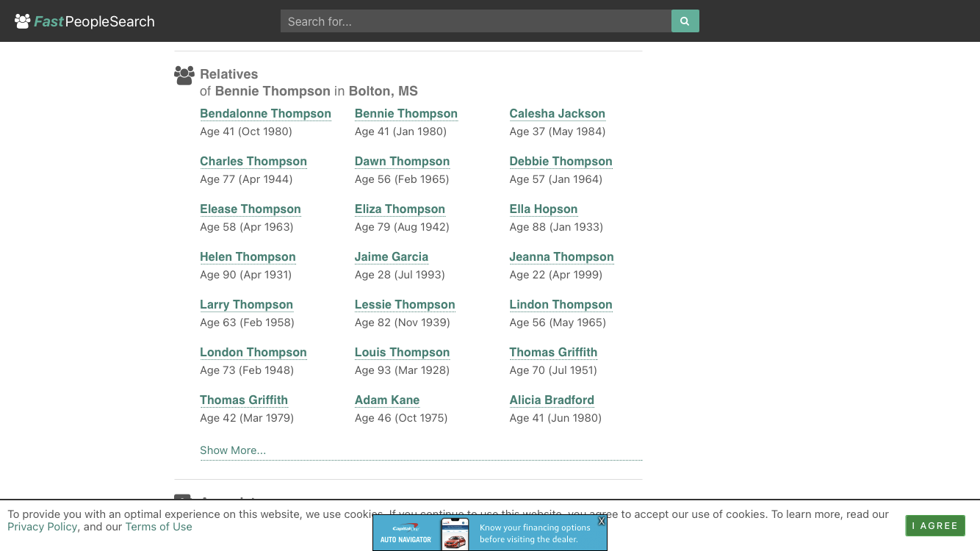The width and height of the screenshot is (980, 551).
Task: Click the text Age 82 (Nov 1939)
Action: click(x=403, y=323)
